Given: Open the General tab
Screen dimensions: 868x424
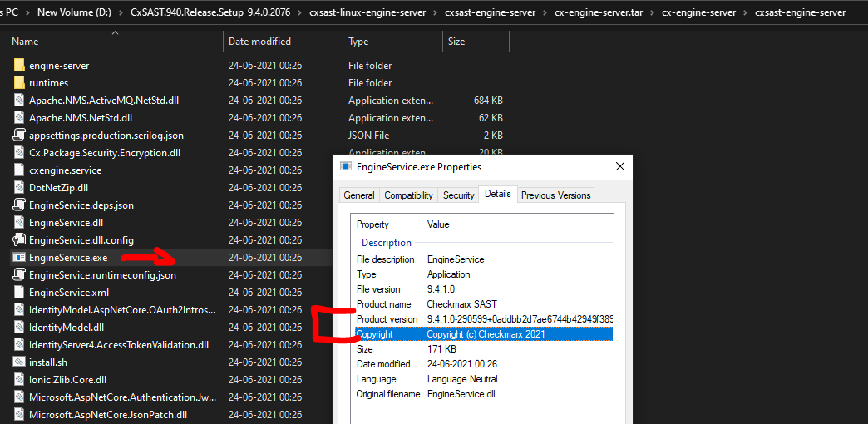Looking at the screenshot, I should 359,195.
